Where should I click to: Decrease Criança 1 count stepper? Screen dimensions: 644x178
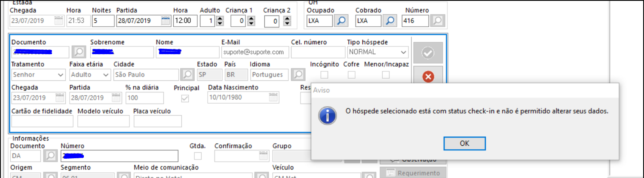(251, 23)
